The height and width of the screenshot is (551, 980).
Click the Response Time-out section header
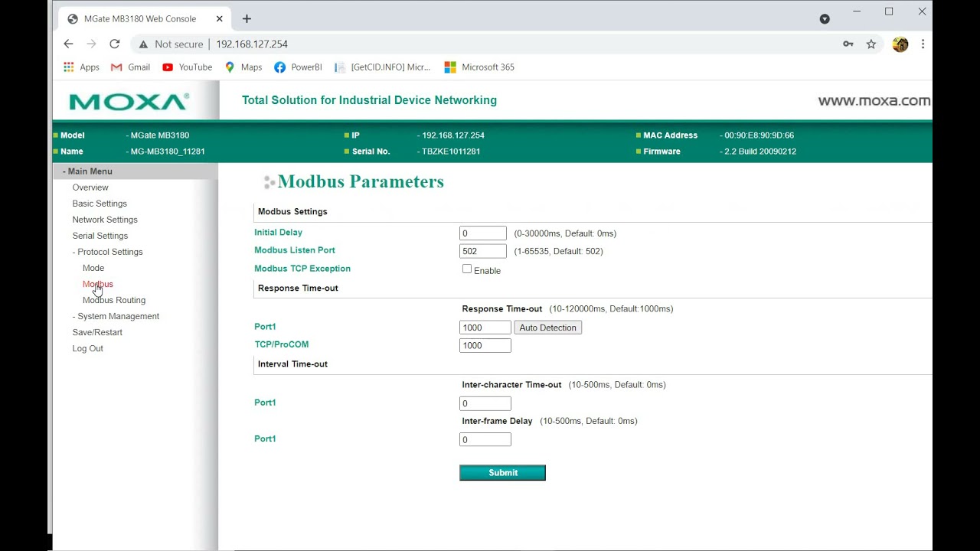point(298,289)
